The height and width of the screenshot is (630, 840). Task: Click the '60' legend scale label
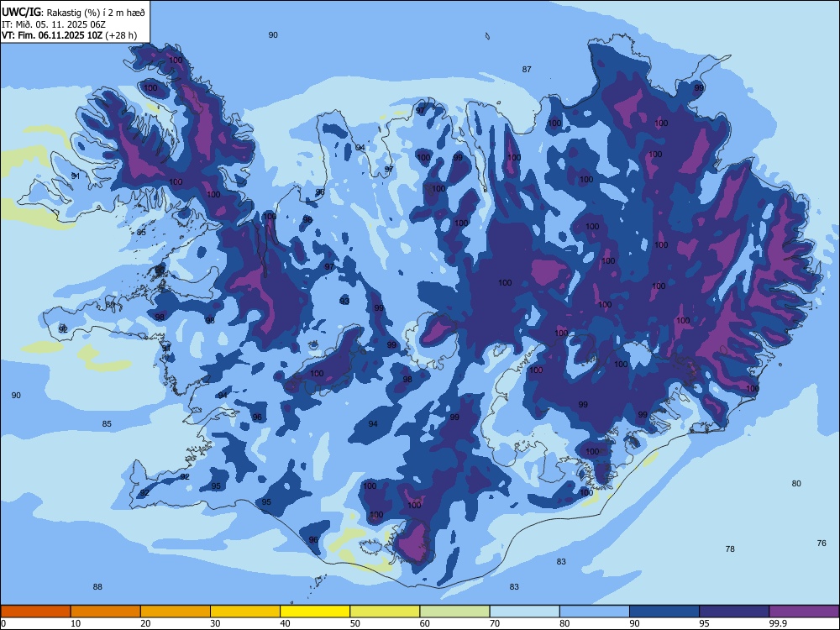click(425, 623)
